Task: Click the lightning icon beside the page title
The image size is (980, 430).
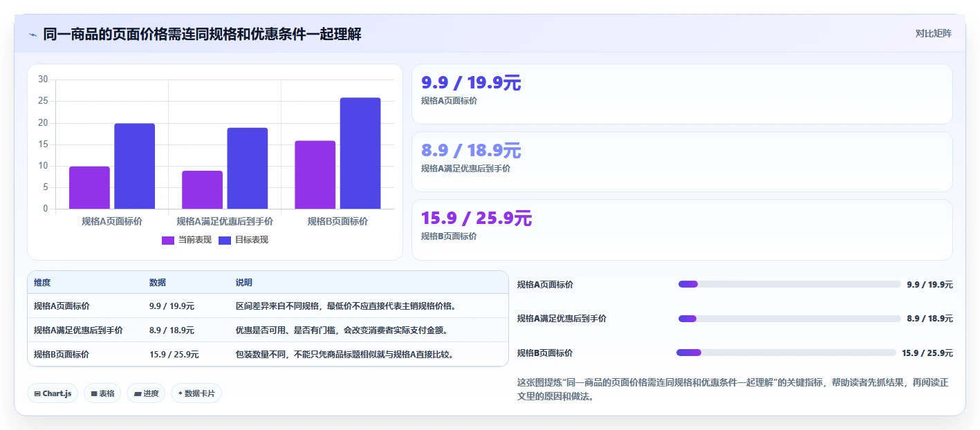Action: 33,34
